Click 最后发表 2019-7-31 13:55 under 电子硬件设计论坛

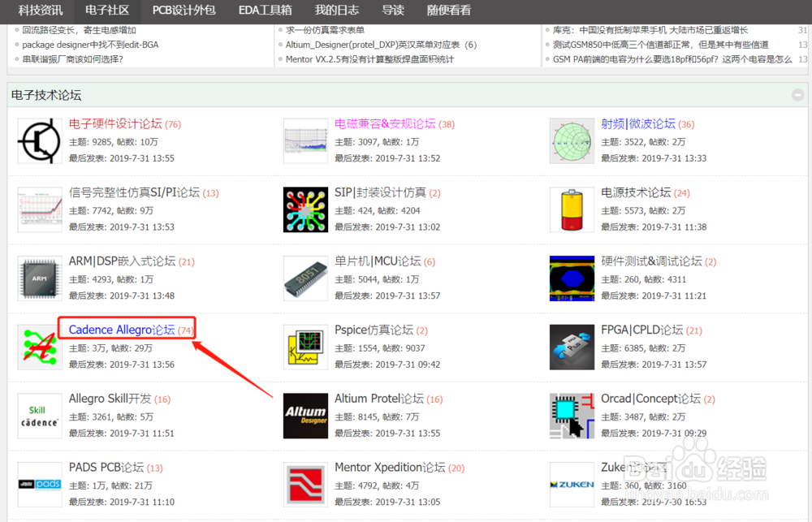(122, 158)
